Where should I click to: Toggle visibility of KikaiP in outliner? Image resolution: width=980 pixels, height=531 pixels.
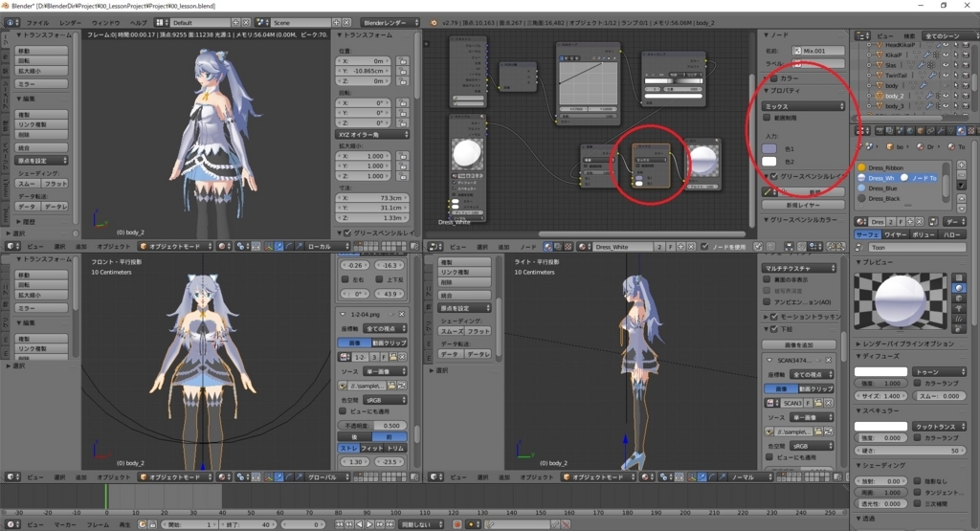coord(946,55)
